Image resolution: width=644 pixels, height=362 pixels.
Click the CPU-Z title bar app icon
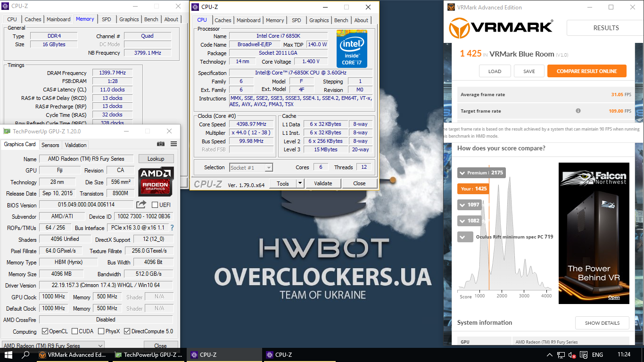point(195,7)
